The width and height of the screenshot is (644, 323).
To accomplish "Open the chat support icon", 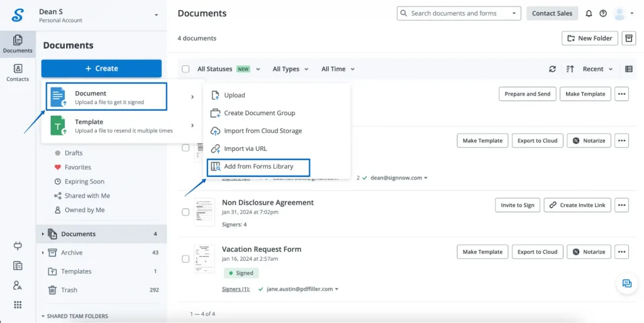I will coord(626,283).
